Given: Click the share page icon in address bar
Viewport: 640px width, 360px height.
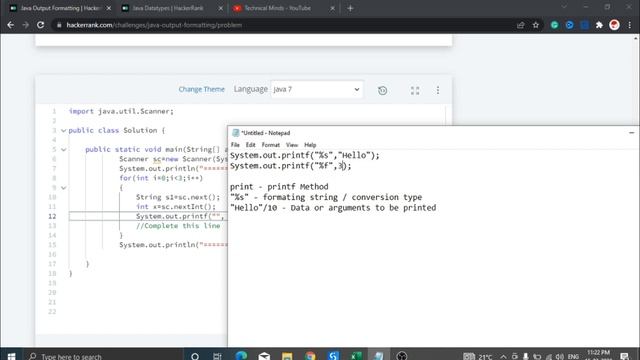Looking at the screenshot, I should (x=520, y=25).
